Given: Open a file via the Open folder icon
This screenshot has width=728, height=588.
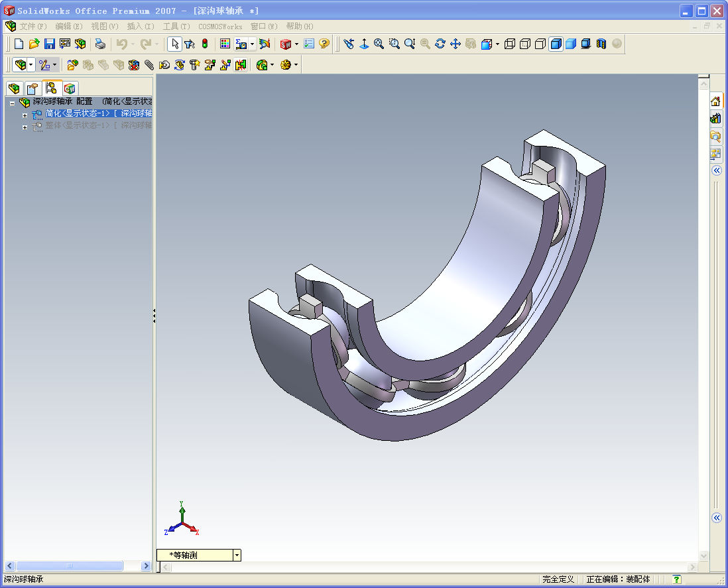Looking at the screenshot, I should [x=34, y=44].
